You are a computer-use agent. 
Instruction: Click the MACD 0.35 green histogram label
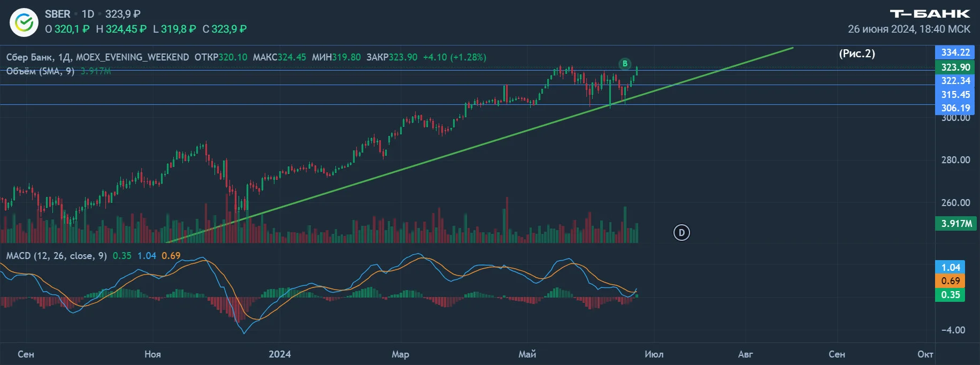pyautogui.click(x=950, y=295)
